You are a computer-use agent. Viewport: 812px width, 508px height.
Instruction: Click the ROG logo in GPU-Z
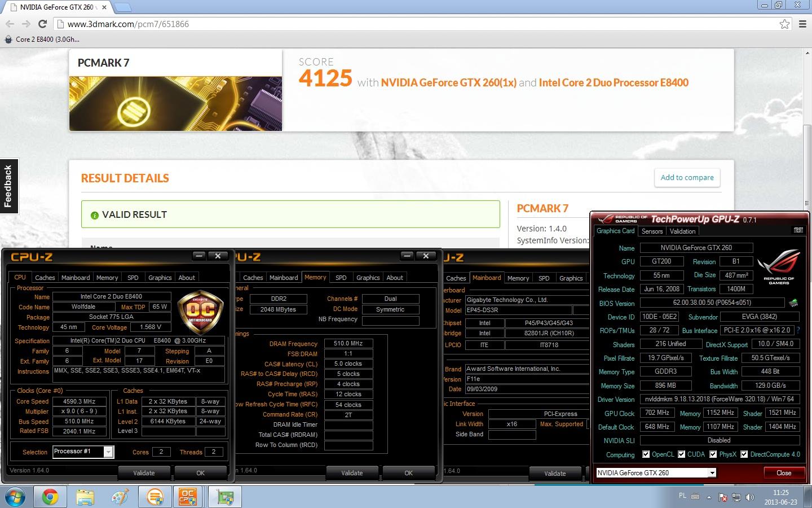click(778, 266)
